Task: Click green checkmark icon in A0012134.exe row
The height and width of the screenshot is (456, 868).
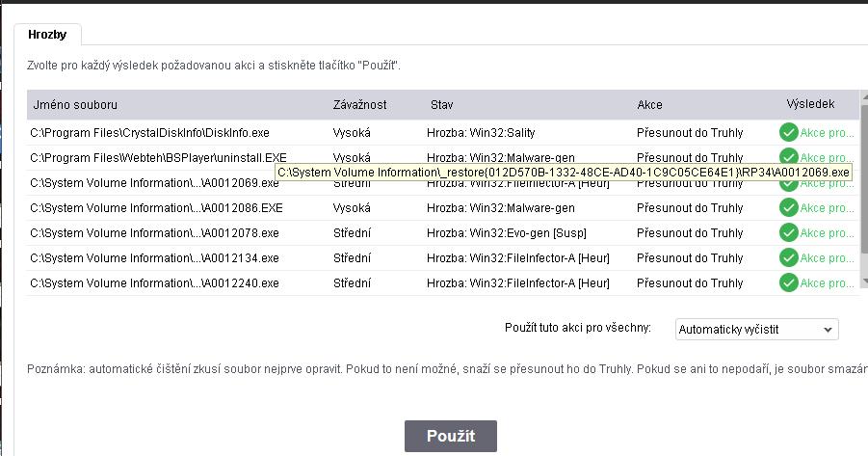Action: pyautogui.click(x=788, y=257)
